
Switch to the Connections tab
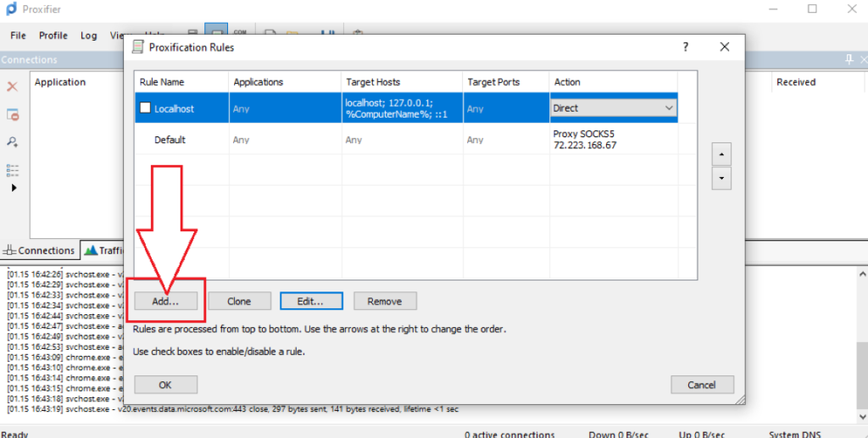pos(40,251)
